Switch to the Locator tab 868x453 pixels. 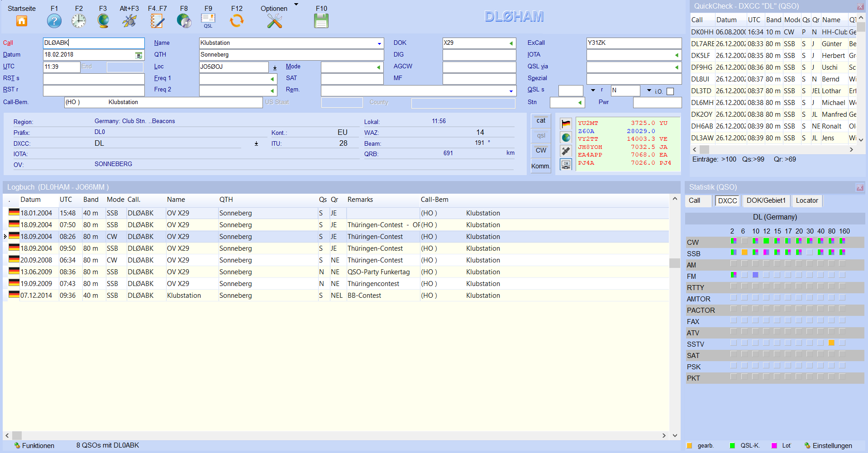[807, 201]
